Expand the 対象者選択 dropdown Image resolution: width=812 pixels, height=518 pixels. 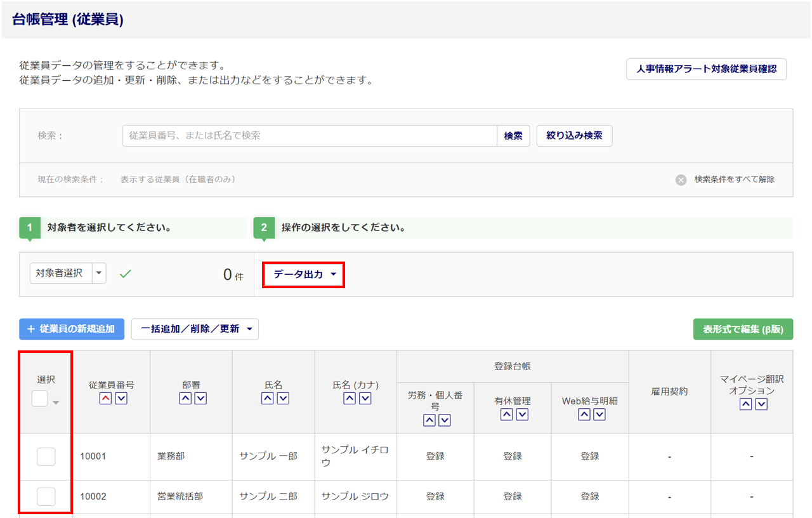[x=99, y=273]
